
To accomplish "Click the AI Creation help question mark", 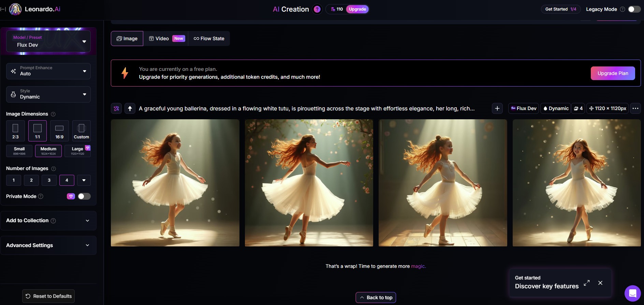I will (x=317, y=9).
